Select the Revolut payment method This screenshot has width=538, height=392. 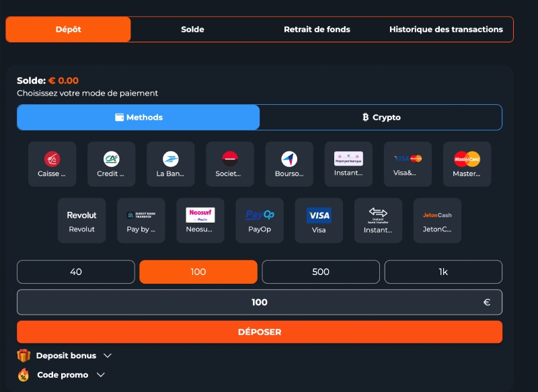click(x=81, y=221)
